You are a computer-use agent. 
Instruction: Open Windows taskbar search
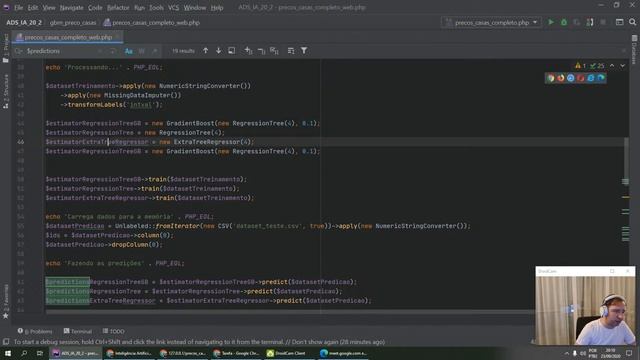pyautogui.click(x=24, y=353)
